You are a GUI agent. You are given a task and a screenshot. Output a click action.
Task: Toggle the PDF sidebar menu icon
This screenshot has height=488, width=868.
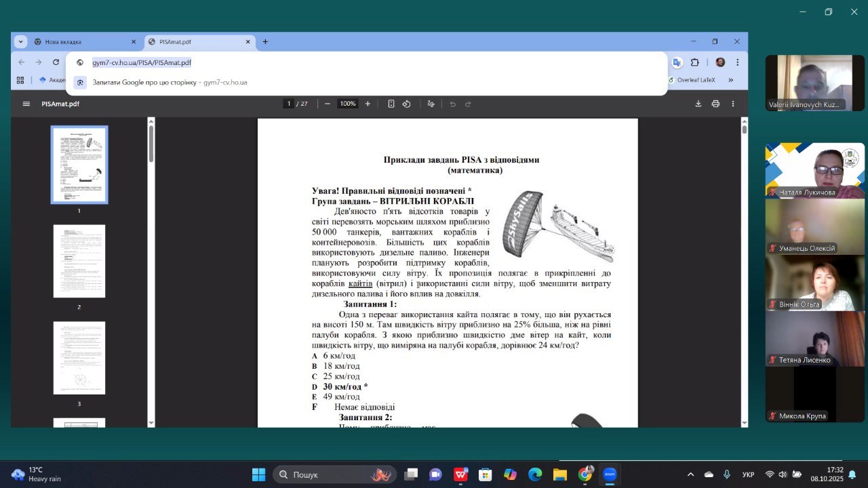pyautogui.click(x=26, y=104)
